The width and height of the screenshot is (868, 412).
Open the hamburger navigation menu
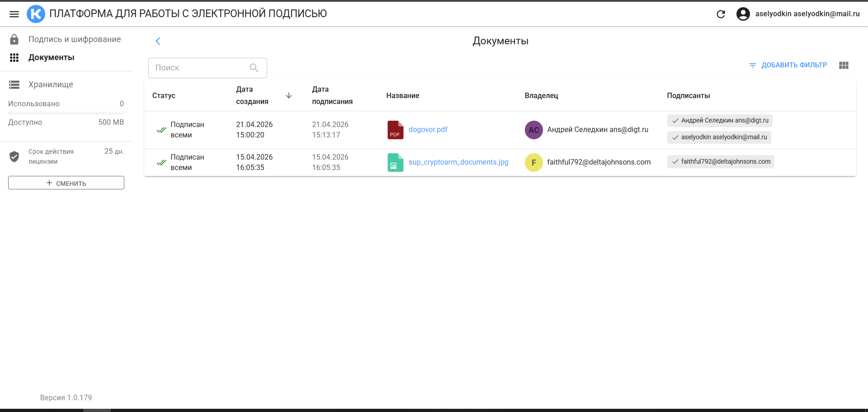14,14
